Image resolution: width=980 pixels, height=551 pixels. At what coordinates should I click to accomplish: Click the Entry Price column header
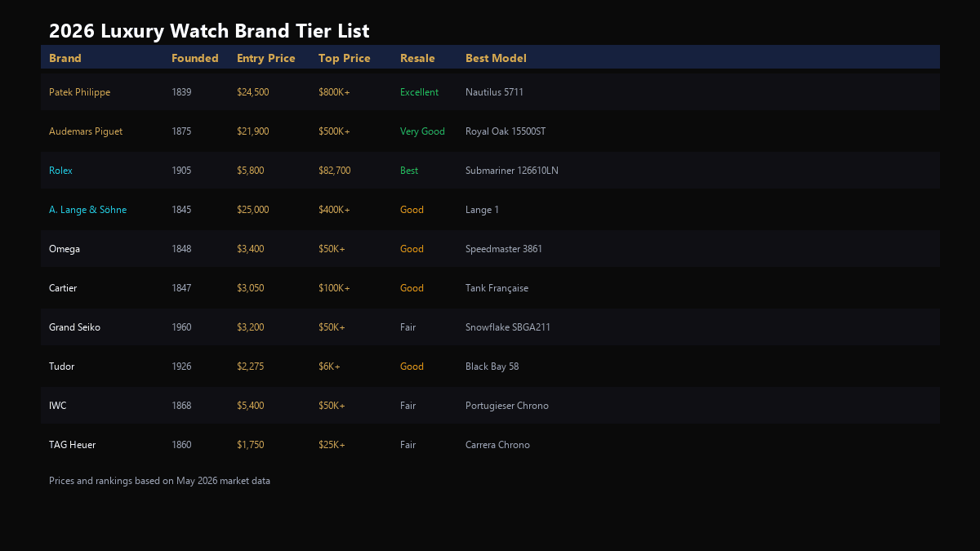pos(266,58)
